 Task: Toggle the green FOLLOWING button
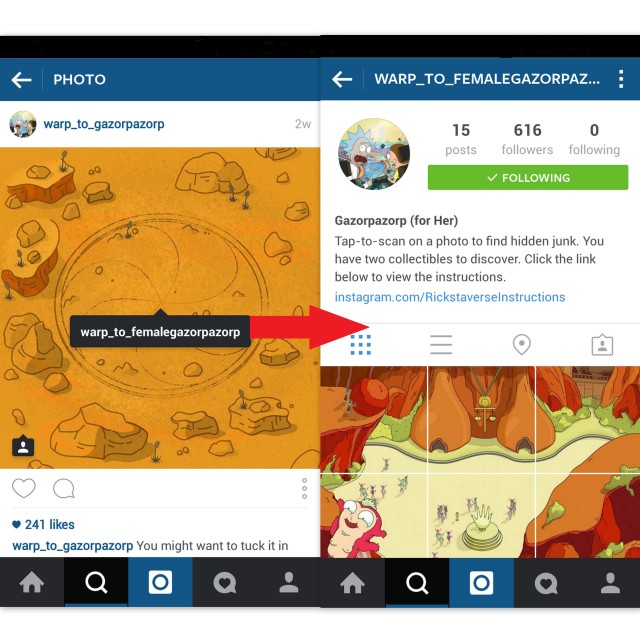528,178
